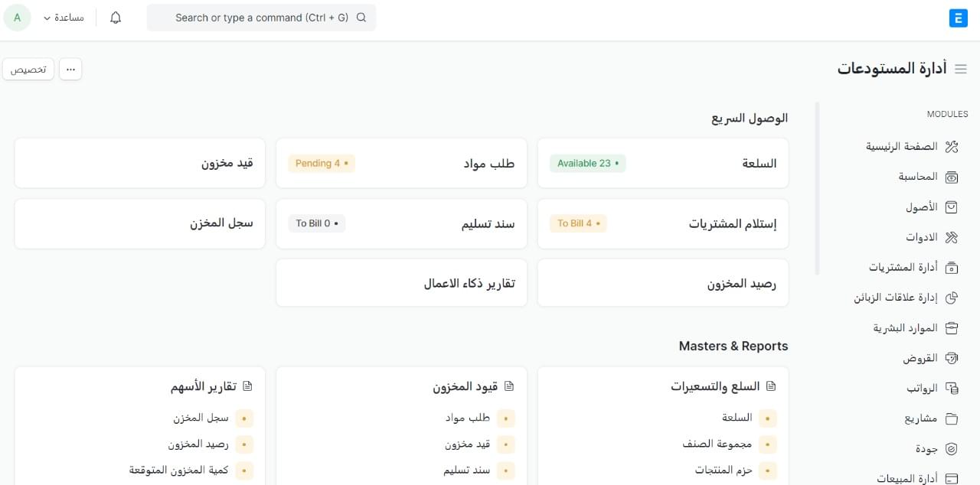Open قيد مخزون link in قيود المخزون
This screenshot has width=980, height=485.
point(468,444)
